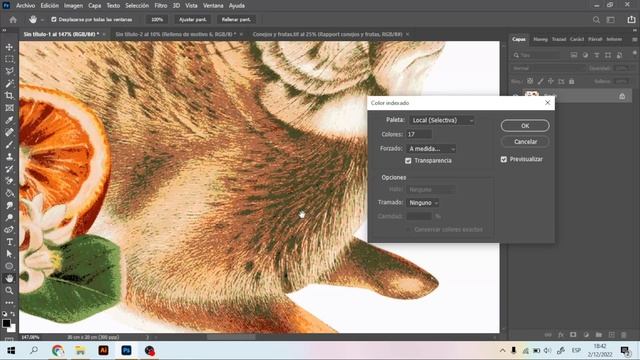Select the Eraser tool

point(9,181)
